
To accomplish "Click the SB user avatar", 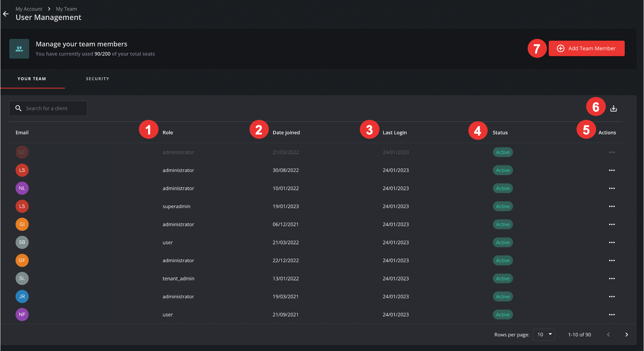I will (x=22, y=243).
